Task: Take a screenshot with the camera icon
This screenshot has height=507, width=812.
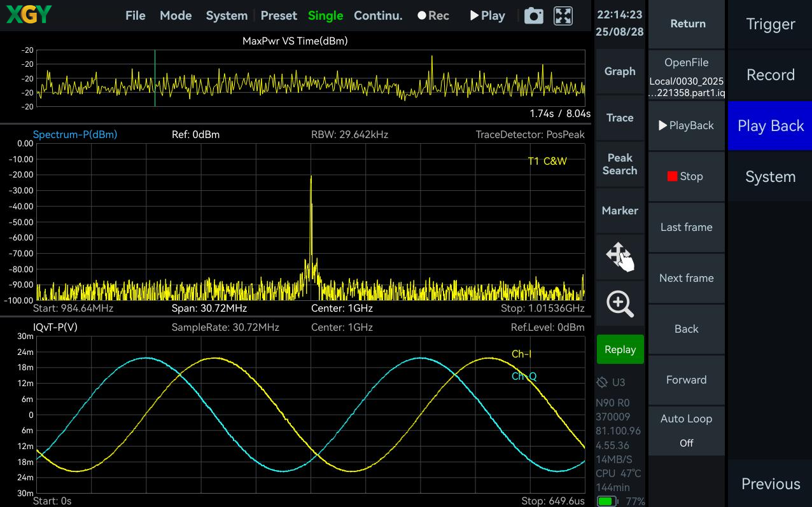Action: point(533,16)
